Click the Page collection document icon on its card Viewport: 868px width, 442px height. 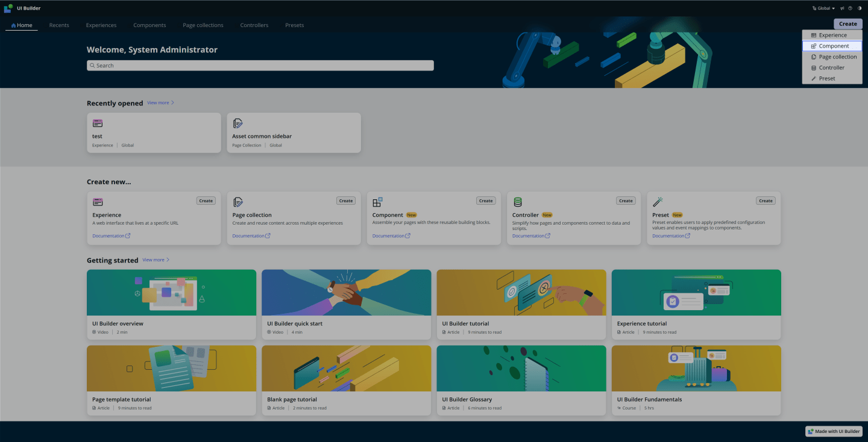[237, 201]
